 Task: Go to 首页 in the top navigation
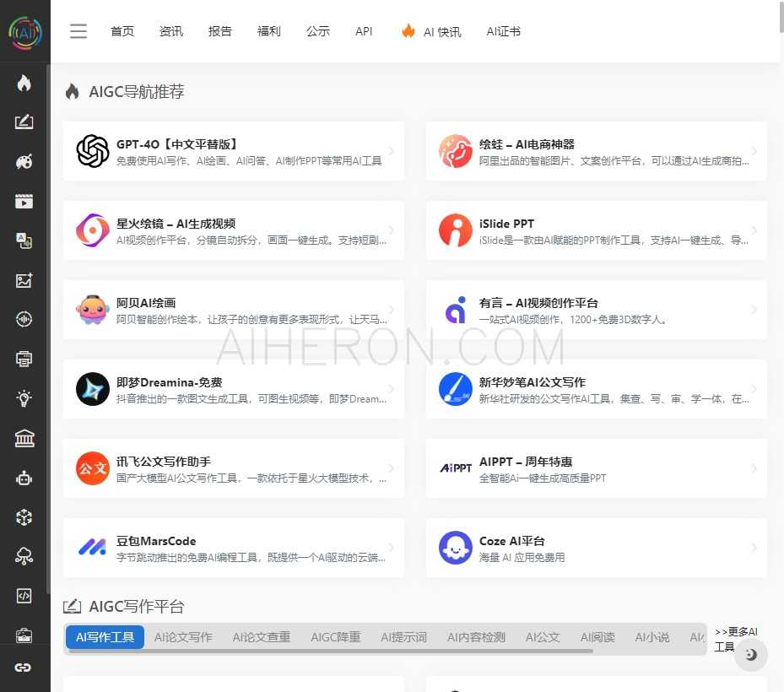click(122, 31)
